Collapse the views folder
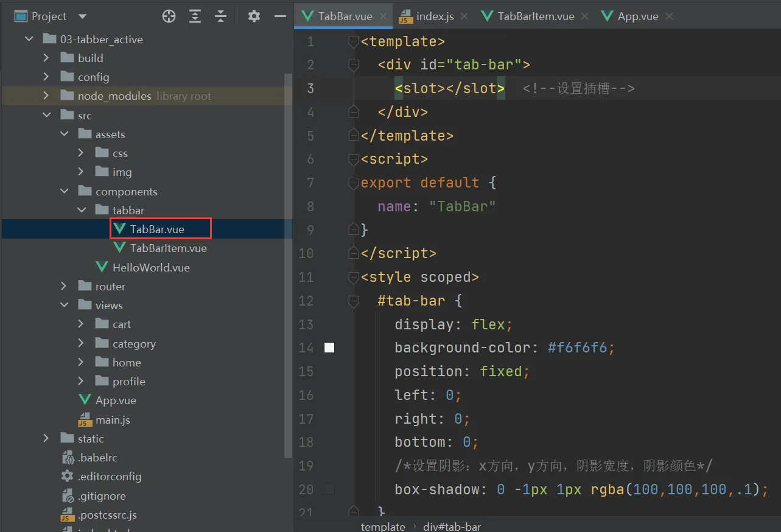 click(64, 305)
